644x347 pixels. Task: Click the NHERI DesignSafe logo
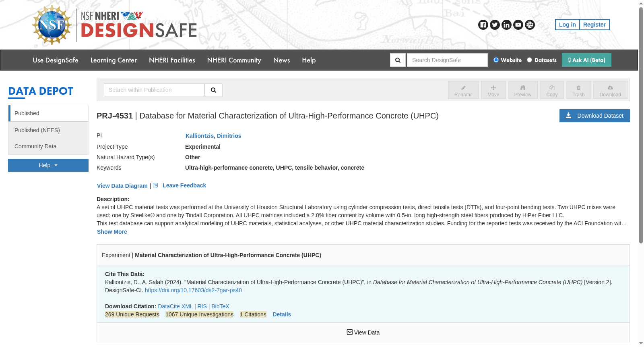pos(139,25)
